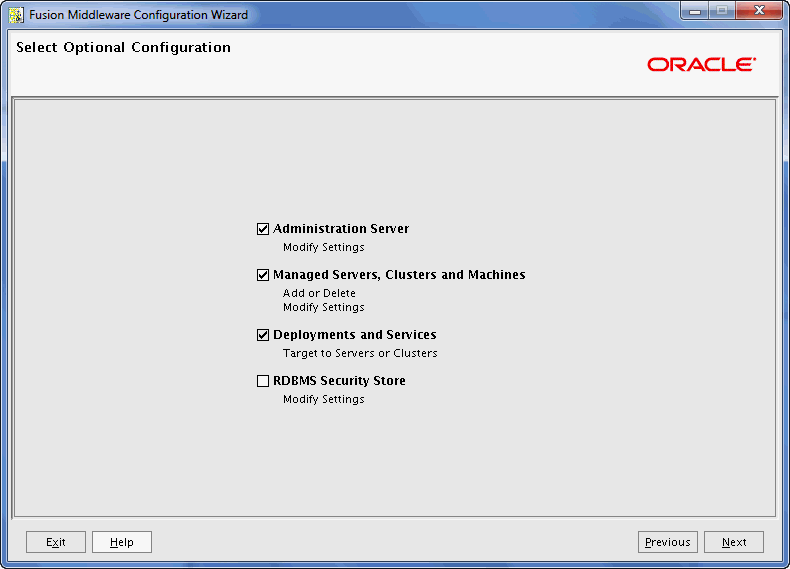The image size is (790, 569).
Task: Go back with the Previous button
Action: 668,542
